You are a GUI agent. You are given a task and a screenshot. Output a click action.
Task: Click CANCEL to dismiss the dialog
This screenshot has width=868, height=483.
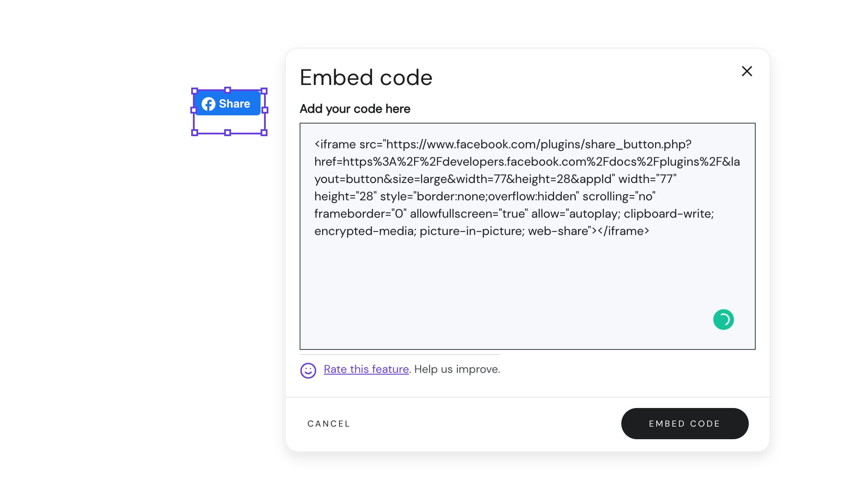328,424
